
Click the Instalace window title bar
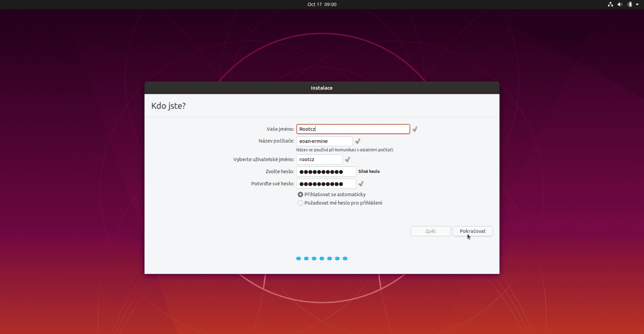(x=322, y=88)
